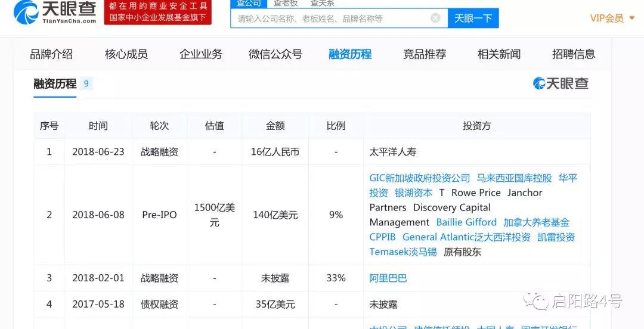
Task: Click the 金额 column header
Action: 275,126
